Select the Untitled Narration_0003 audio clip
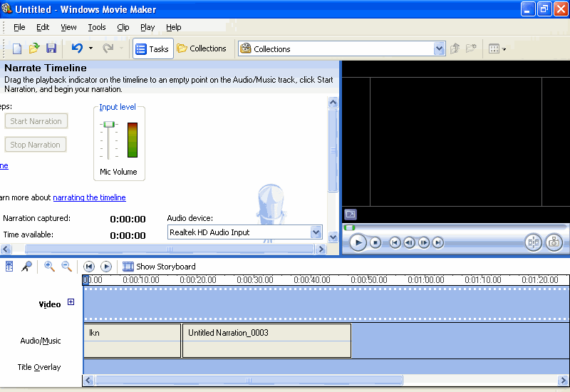The image size is (570, 392). tap(266, 341)
